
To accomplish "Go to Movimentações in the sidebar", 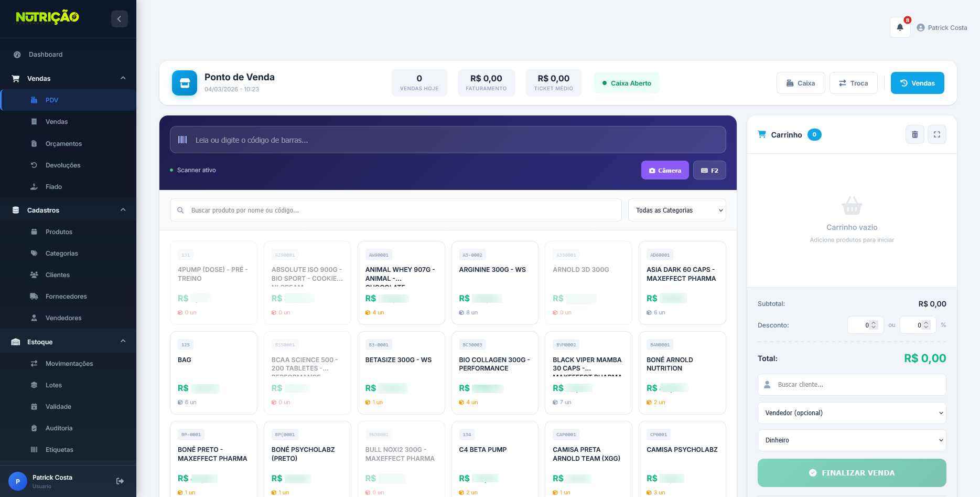I will click(x=69, y=364).
